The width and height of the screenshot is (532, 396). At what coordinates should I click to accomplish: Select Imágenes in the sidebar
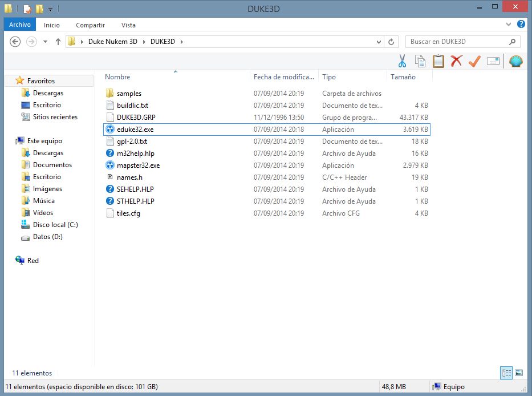click(x=47, y=189)
